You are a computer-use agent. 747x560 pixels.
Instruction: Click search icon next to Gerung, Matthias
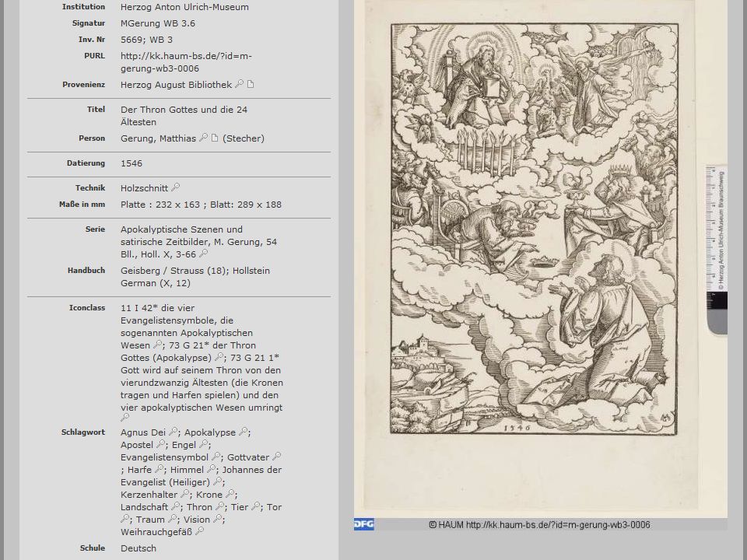[203, 138]
